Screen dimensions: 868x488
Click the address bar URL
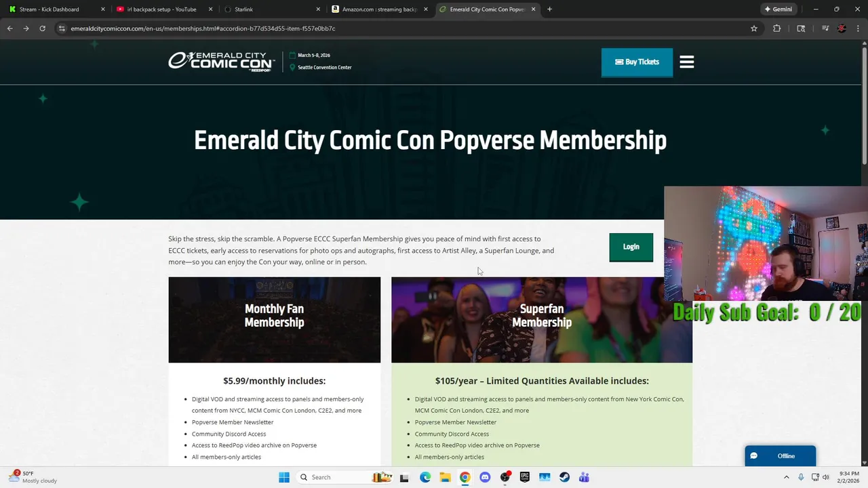coord(203,28)
